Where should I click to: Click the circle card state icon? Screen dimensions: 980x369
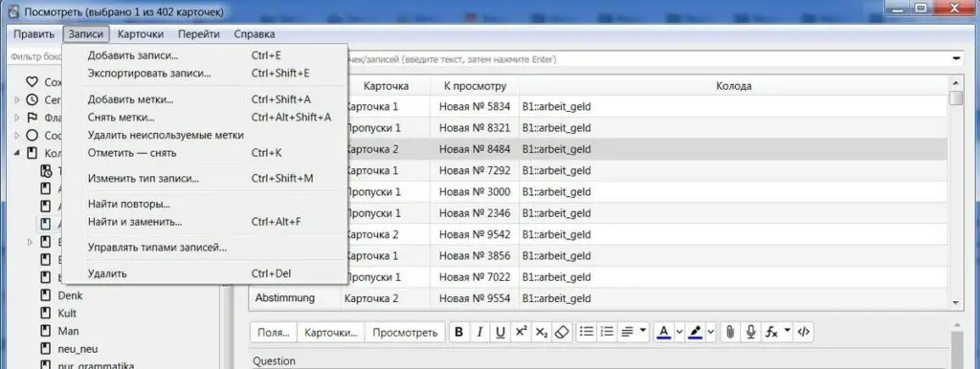coord(32,136)
